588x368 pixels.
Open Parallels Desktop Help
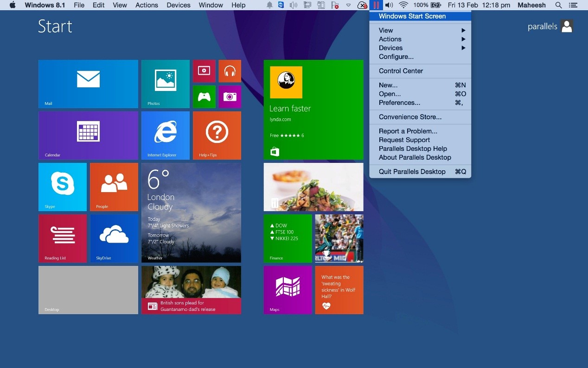tap(420, 148)
